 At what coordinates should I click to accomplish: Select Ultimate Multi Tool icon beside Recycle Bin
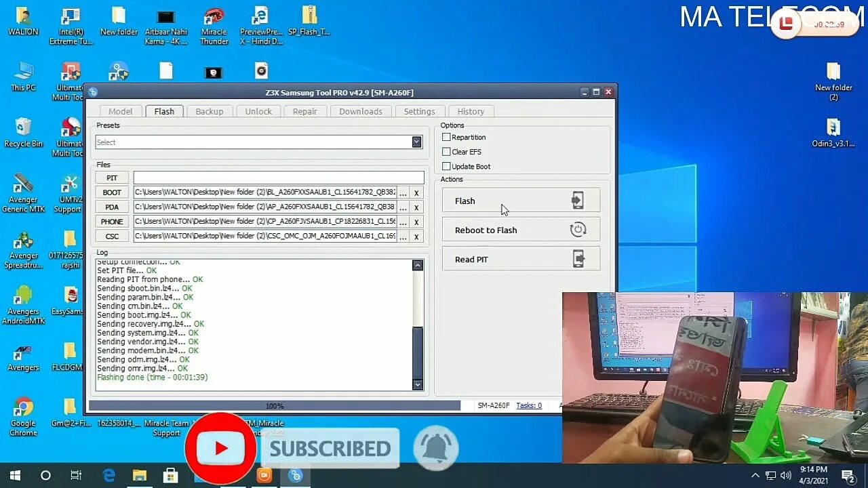click(x=71, y=138)
